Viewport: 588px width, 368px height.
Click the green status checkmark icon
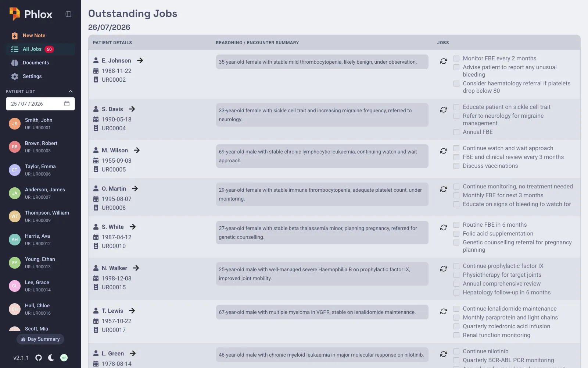pyautogui.click(x=64, y=358)
